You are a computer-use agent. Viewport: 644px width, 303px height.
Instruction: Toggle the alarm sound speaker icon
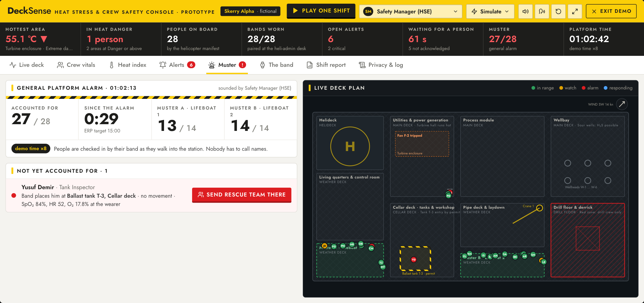coord(525,12)
